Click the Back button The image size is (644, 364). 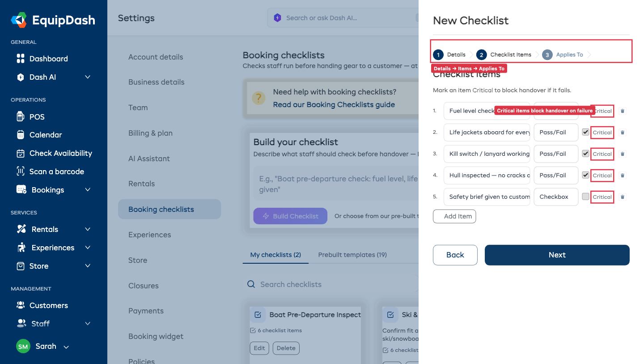(x=455, y=255)
